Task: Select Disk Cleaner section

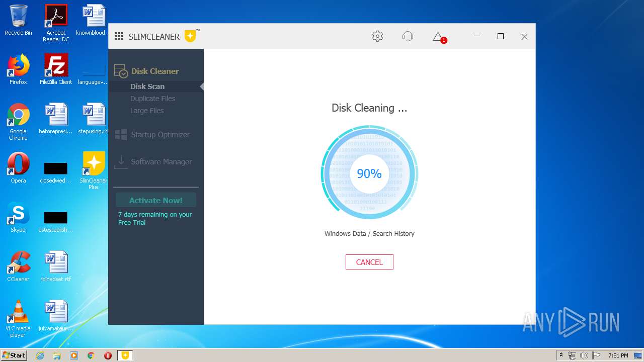Action: [155, 71]
